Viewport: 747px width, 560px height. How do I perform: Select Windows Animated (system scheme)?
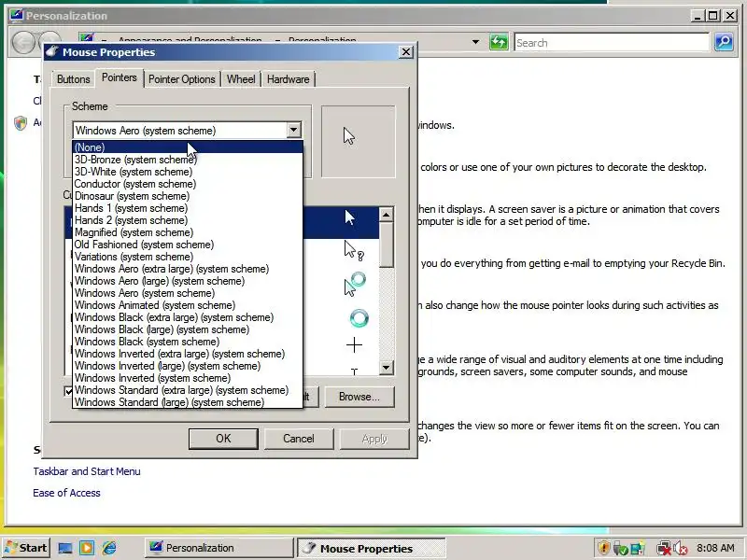tap(188, 305)
